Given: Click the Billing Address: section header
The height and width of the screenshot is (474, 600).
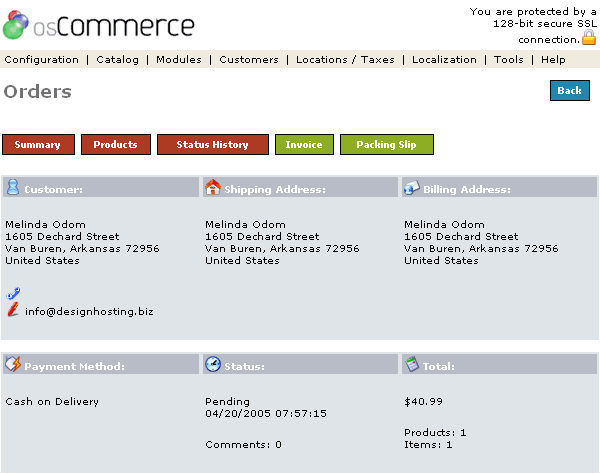Looking at the screenshot, I should coord(499,187).
